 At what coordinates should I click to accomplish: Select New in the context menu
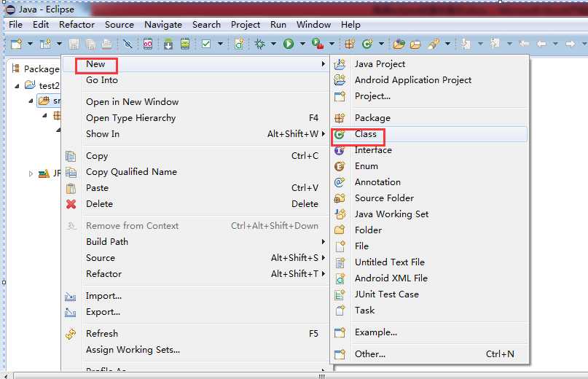tap(196, 64)
